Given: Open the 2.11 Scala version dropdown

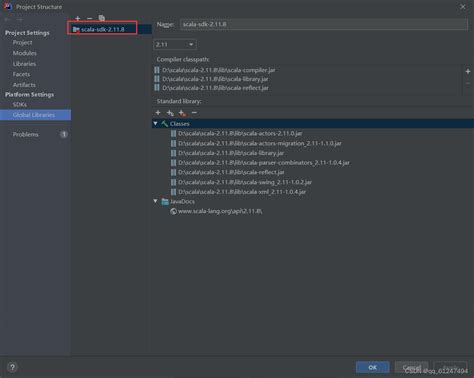Looking at the screenshot, I should [175, 44].
